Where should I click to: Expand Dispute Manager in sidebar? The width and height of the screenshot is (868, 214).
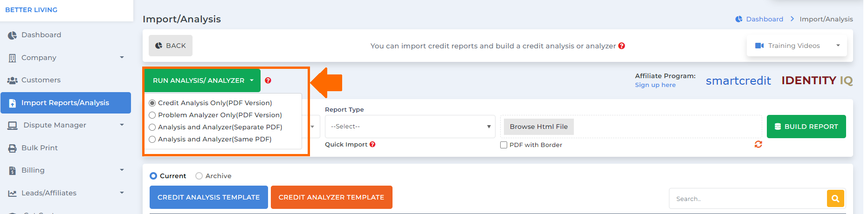[66, 125]
